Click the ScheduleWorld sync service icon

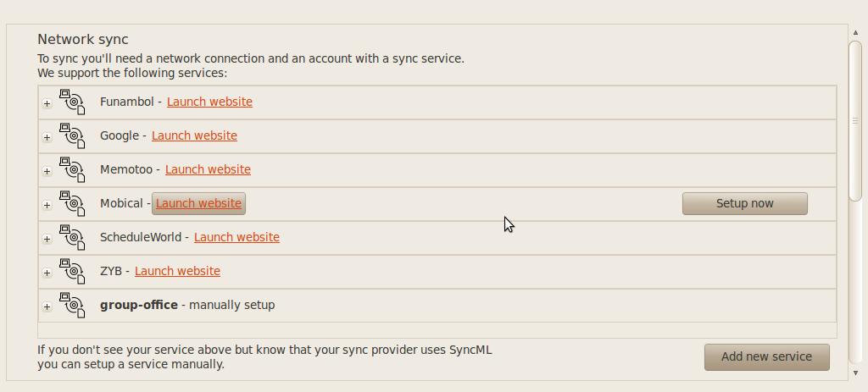coord(74,237)
